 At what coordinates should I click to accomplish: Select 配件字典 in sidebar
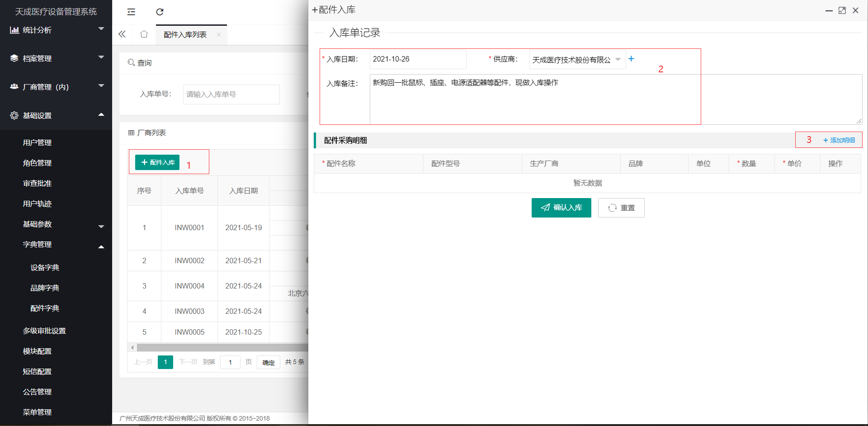pos(45,308)
